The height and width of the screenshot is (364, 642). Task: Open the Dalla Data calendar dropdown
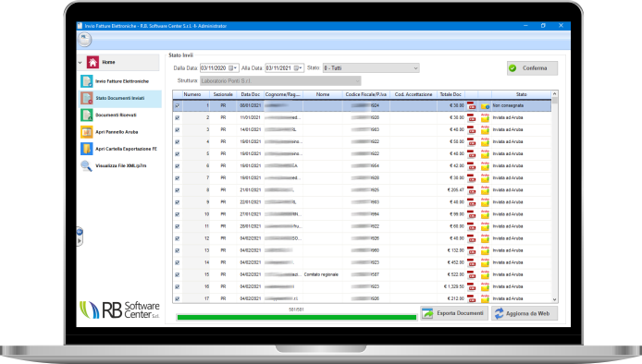pyautogui.click(x=232, y=67)
